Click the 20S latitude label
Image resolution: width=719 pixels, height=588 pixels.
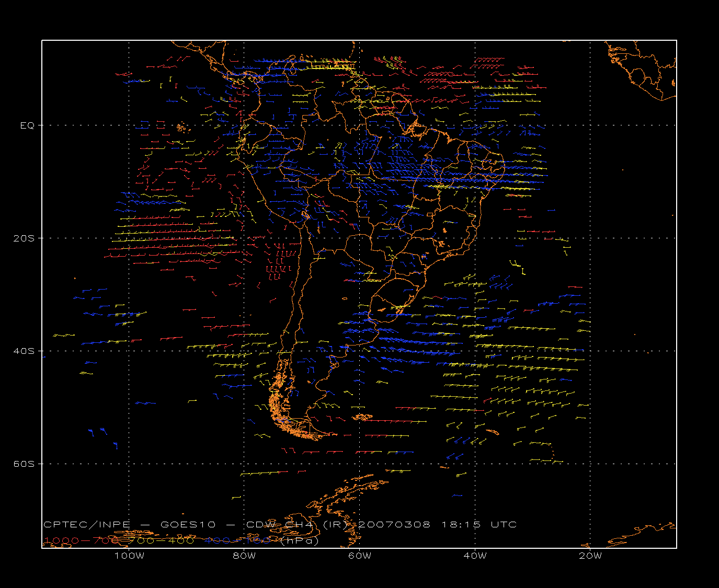tap(24, 238)
